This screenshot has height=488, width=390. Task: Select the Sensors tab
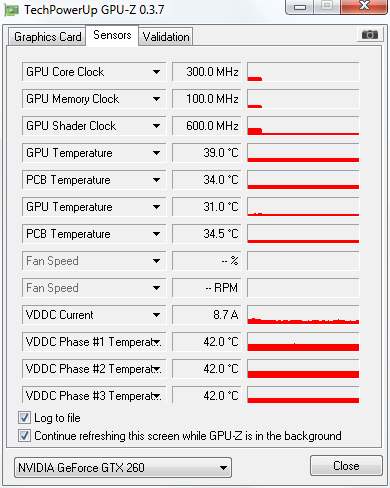112,35
